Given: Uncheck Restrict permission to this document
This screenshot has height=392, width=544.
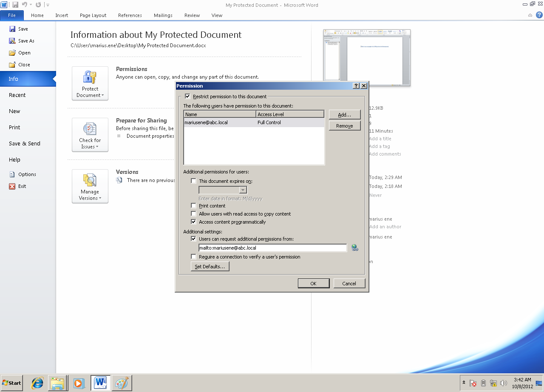Looking at the screenshot, I should [187, 97].
